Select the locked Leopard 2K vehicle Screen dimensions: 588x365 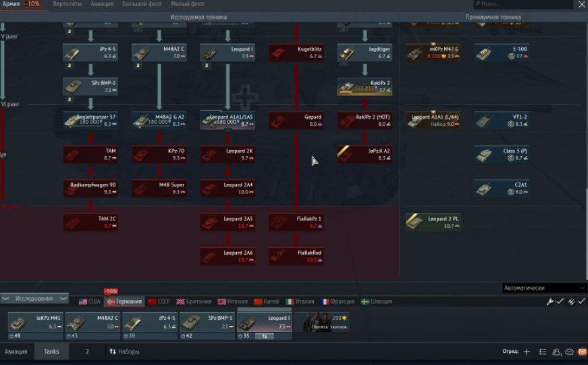point(228,154)
